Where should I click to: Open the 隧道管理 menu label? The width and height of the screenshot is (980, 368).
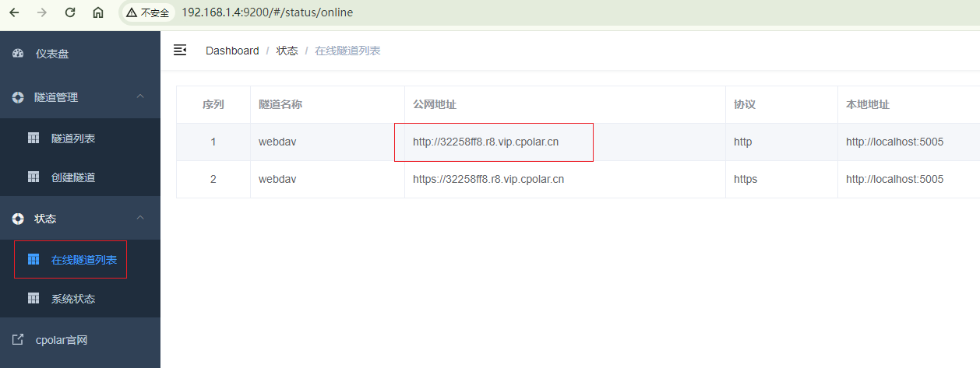point(56,97)
